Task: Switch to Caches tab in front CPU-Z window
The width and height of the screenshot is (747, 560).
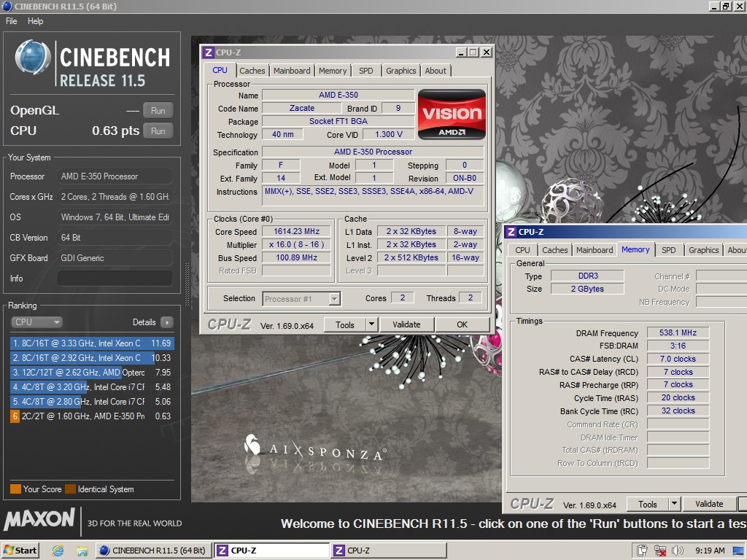Action: click(252, 71)
